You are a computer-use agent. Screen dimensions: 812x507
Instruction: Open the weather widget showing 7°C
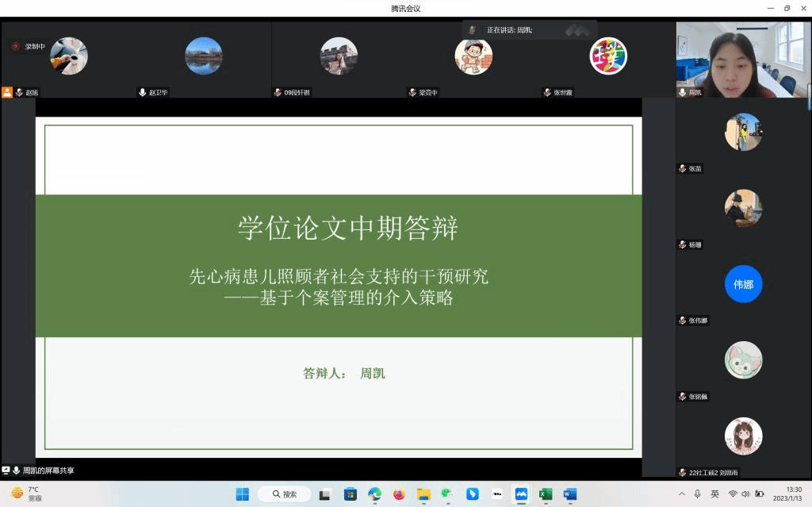click(25, 494)
